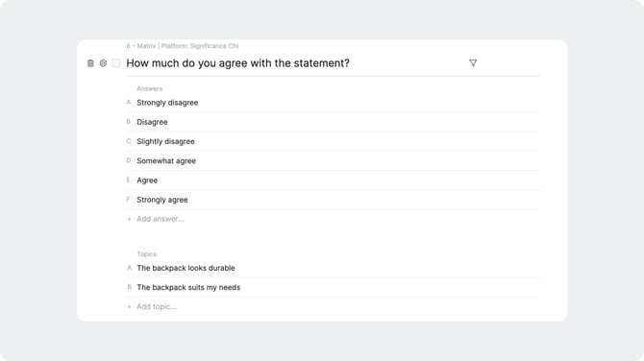The width and height of the screenshot is (644, 361).
Task: Edit the question title 'How much do you agree'
Action: [x=237, y=63]
